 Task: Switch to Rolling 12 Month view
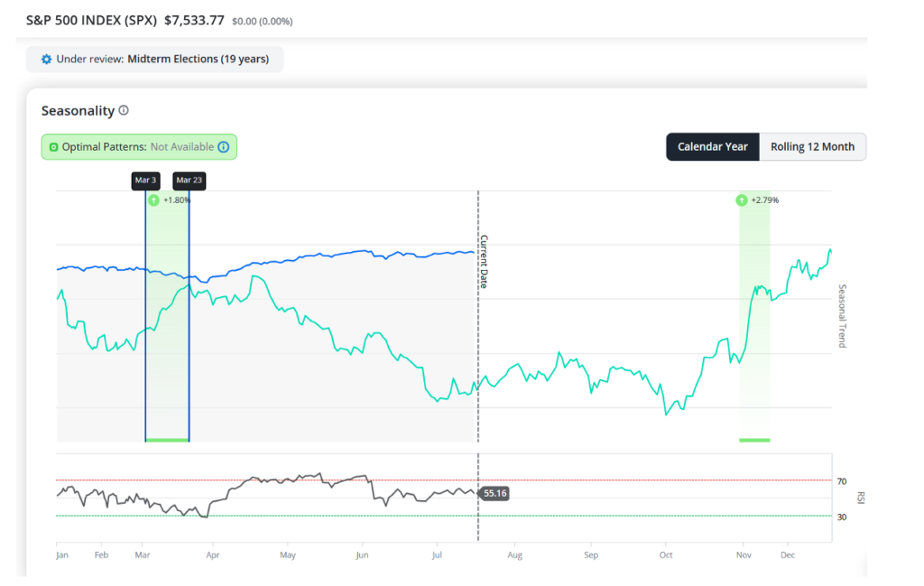tap(813, 147)
